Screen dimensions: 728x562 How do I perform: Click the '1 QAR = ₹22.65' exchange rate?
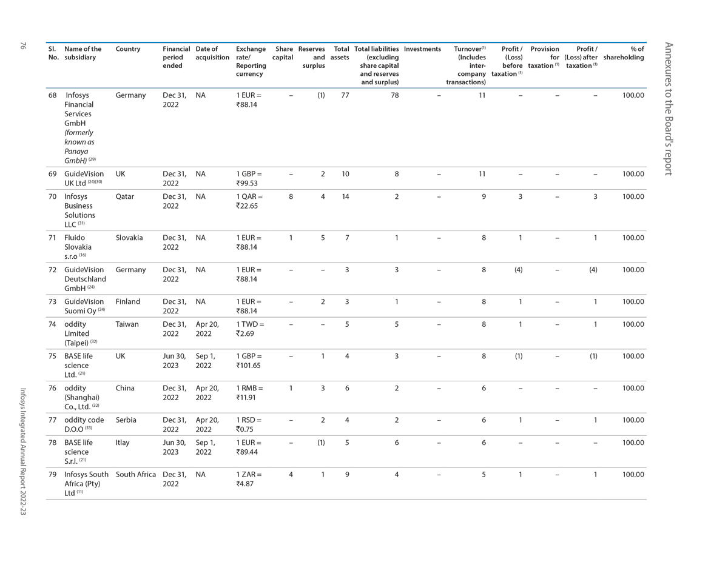[249, 201]
